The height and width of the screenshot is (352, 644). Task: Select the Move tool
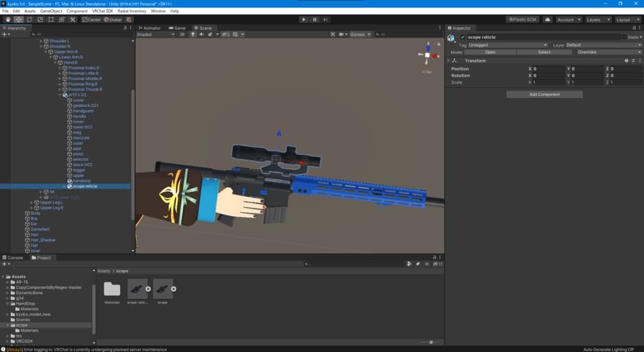[x=19, y=20]
